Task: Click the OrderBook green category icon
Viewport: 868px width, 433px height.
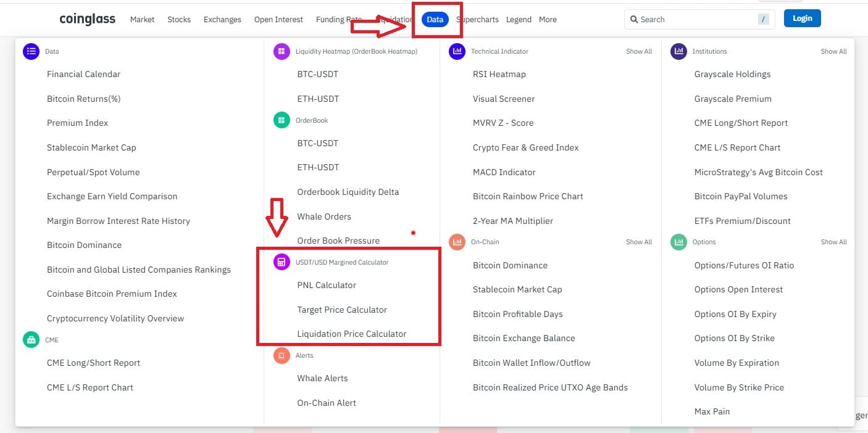Action: pos(282,120)
